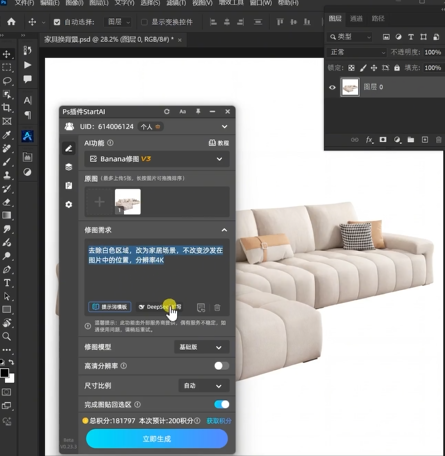Select the Zoom tool in toolbar
Viewport: 445px width, 456px height.
[6, 336]
